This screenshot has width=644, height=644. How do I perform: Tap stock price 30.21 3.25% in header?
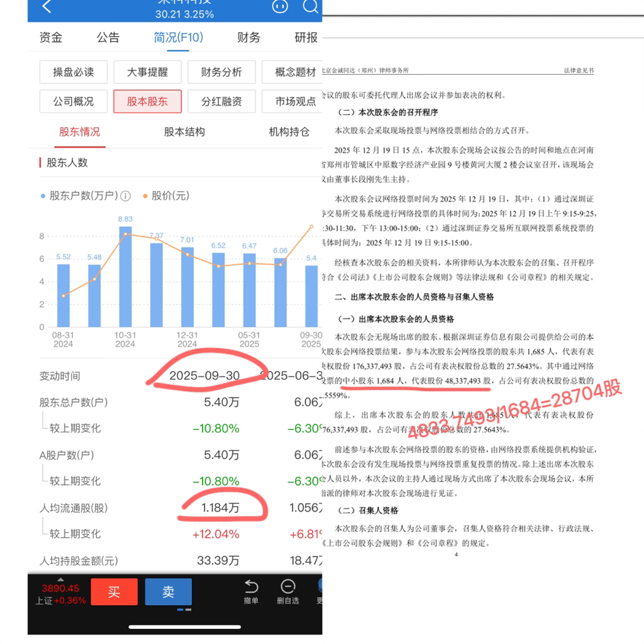click(184, 14)
